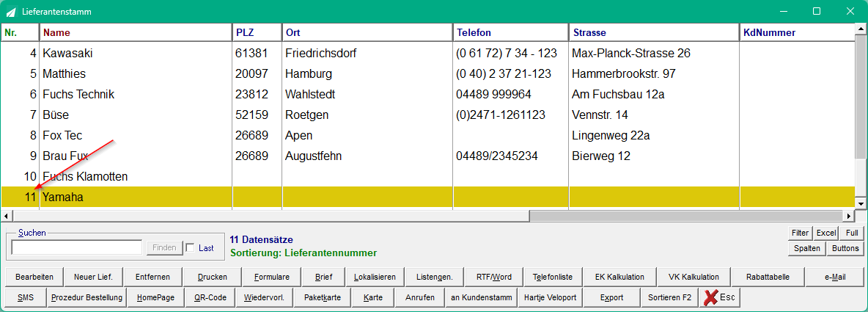
Task: Click the Anrufen call button
Action: (x=419, y=297)
